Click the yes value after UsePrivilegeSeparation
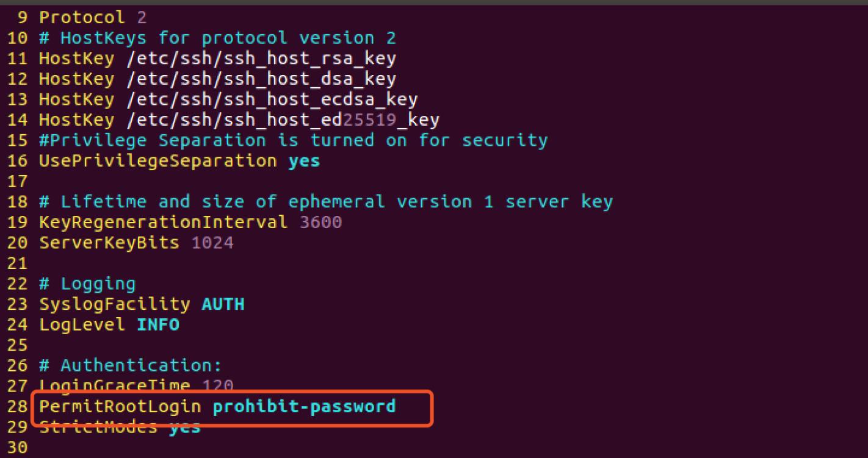Screen dimensions: 868x458 304,161
